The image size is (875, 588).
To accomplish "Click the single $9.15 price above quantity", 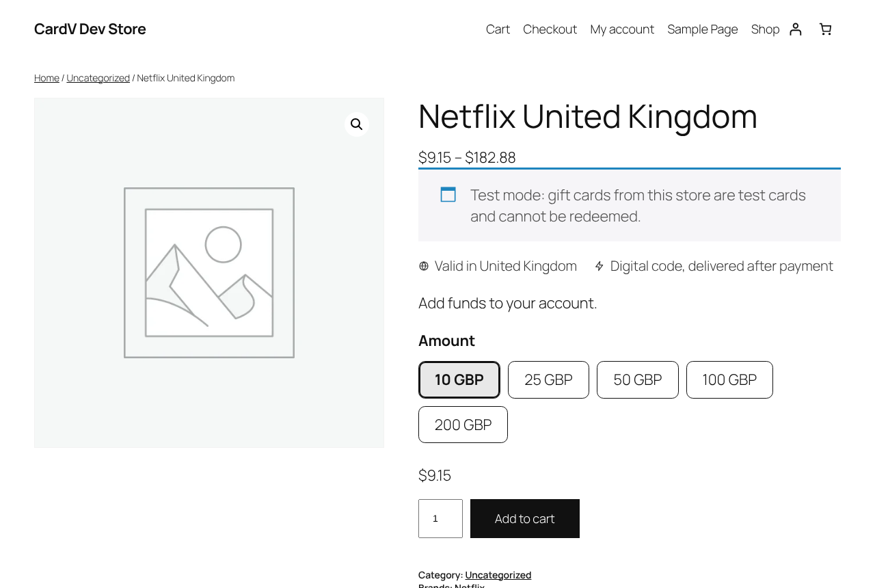I will 435,475.
